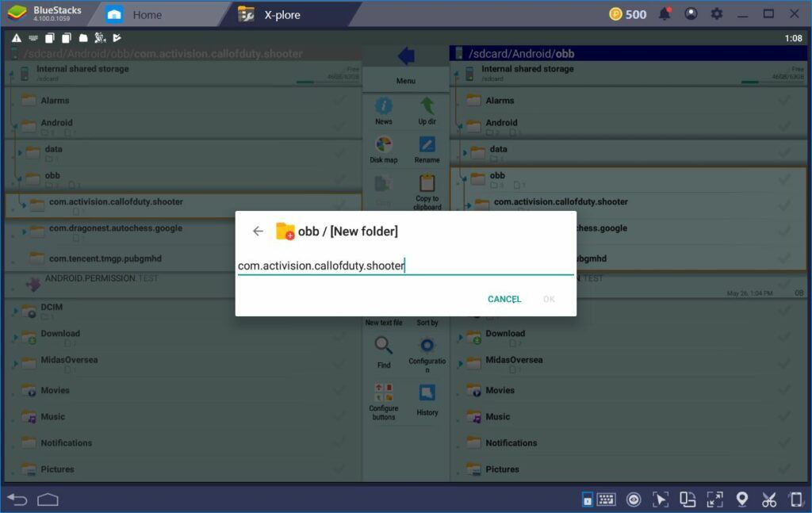Click the Rename pencil icon
The height and width of the screenshot is (513, 812).
pyautogui.click(x=427, y=144)
